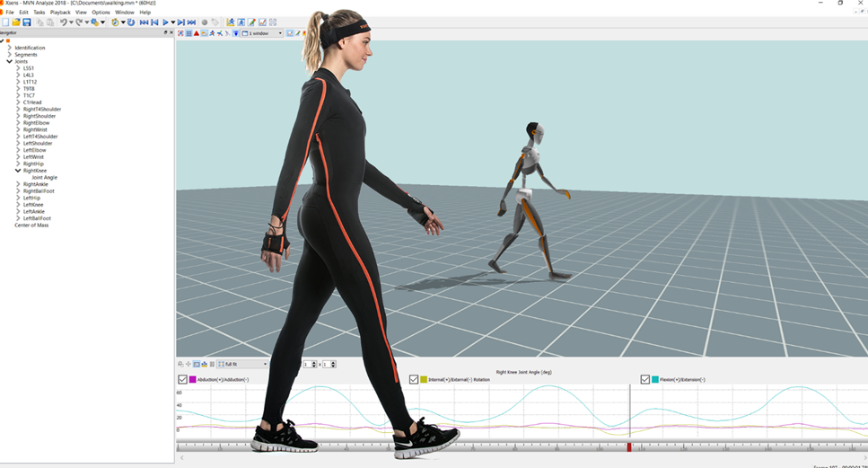The image size is (868, 468).
Task: Click the orange avatar figure icon in viewport toolbar
Action: pyautogui.click(x=212, y=33)
